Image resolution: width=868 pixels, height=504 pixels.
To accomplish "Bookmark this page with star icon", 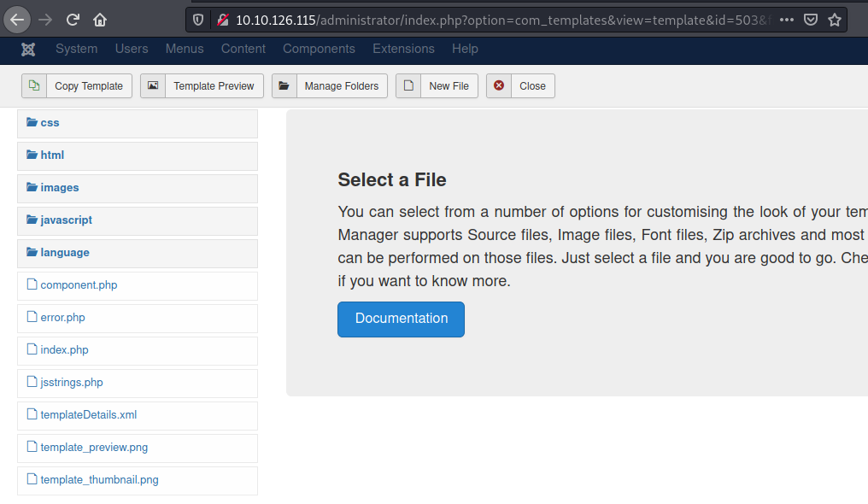I will pyautogui.click(x=835, y=19).
